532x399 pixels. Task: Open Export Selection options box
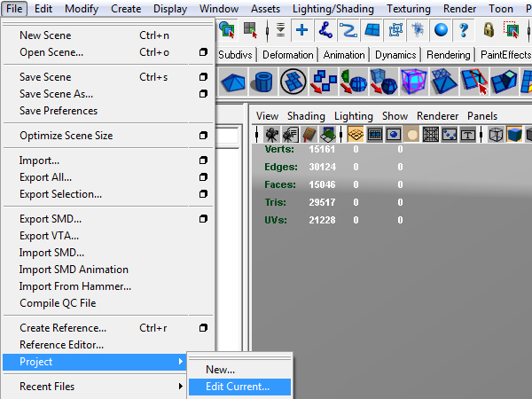[x=203, y=194]
